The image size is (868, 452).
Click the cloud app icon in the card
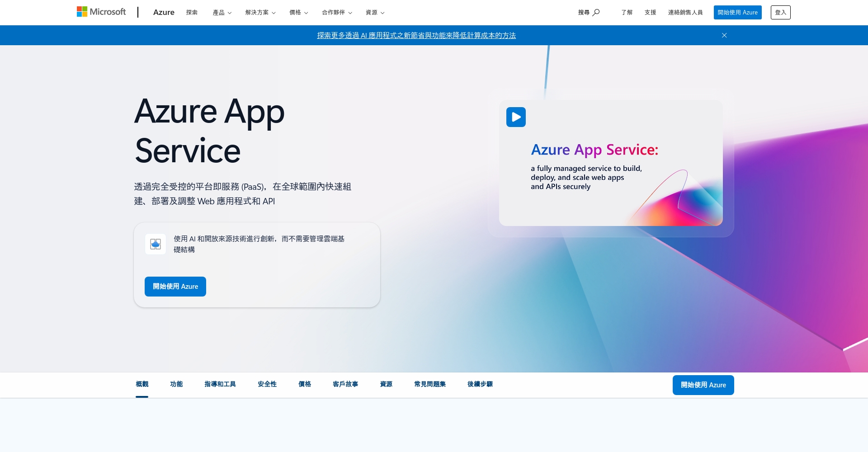pyautogui.click(x=156, y=244)
